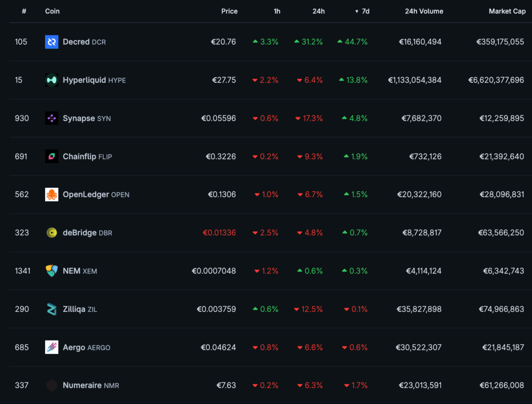Click the OpenLedger orange octopus icon

pos(51,194)
